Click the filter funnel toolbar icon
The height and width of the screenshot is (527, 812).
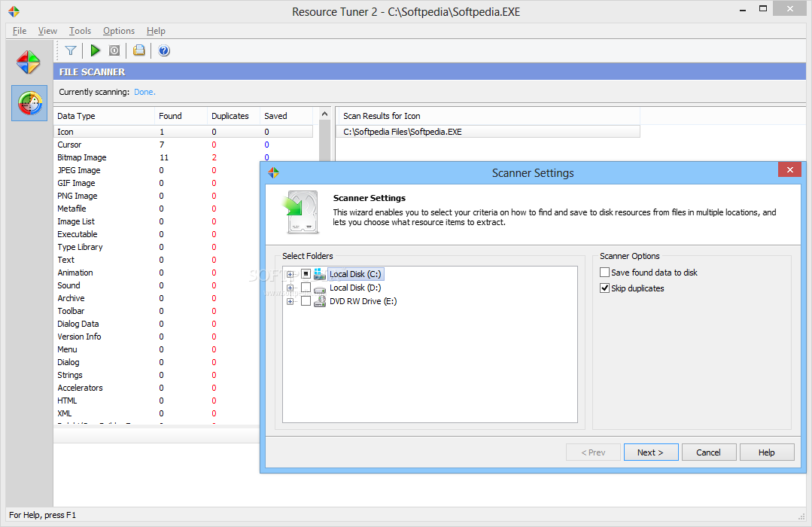(71, 50)
